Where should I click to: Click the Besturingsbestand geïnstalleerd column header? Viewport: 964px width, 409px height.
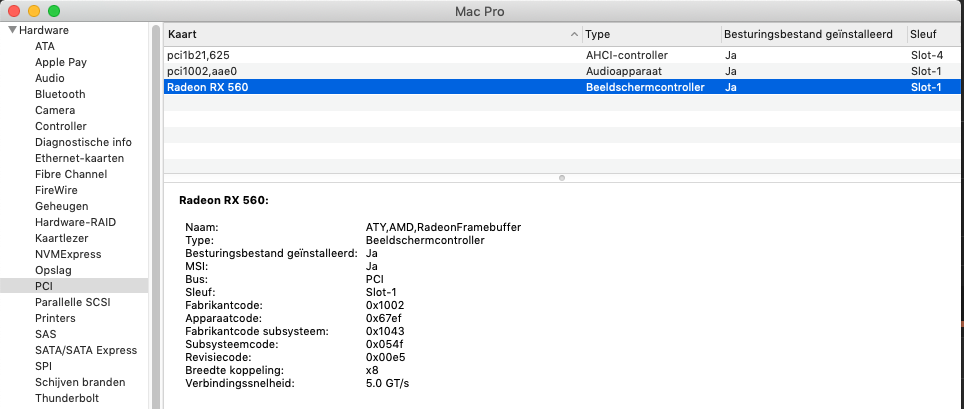click(x=808, y=34)
